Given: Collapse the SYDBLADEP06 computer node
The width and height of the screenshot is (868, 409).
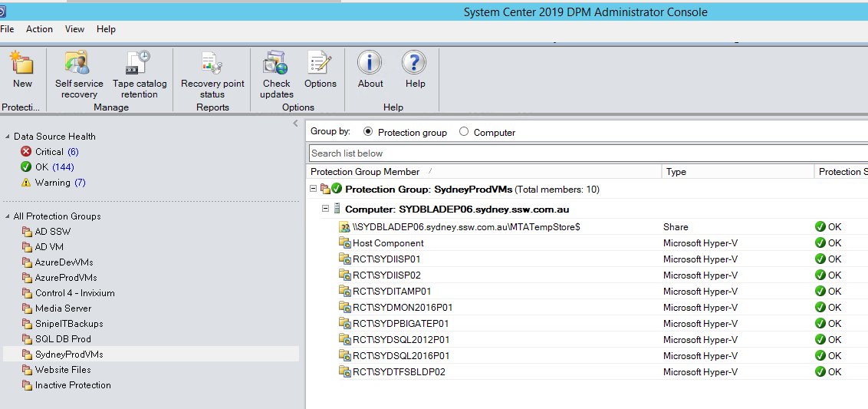Looking at the screenshot, I should point(325,209).
